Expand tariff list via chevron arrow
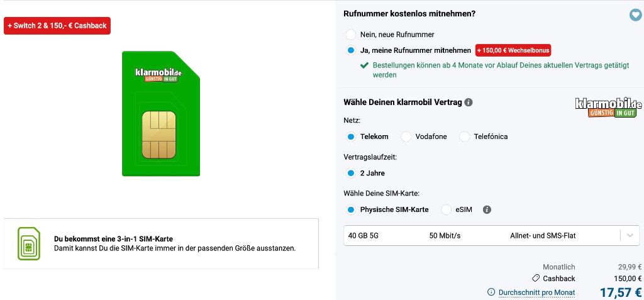This screenshot has height=300, width=644. pos(630,235)
